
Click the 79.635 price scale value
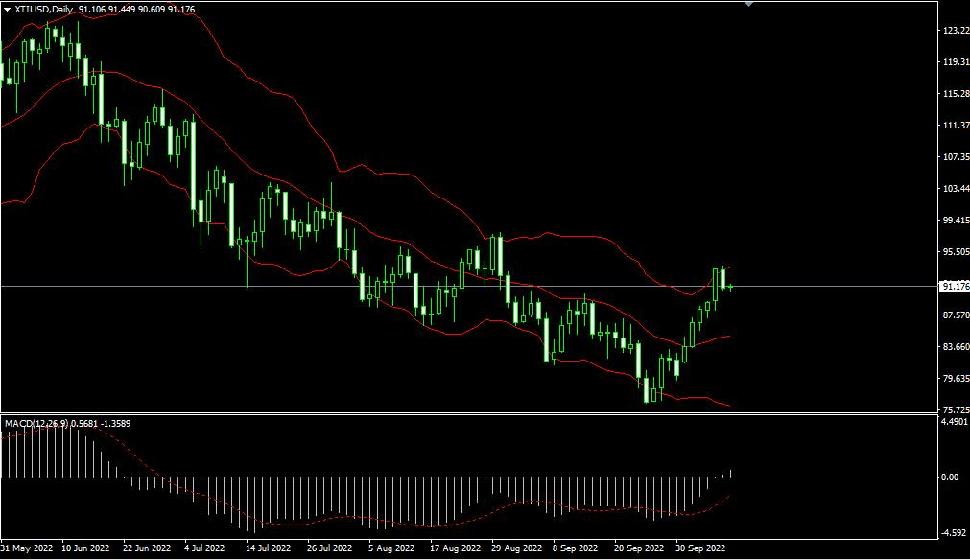click(956, 378)
